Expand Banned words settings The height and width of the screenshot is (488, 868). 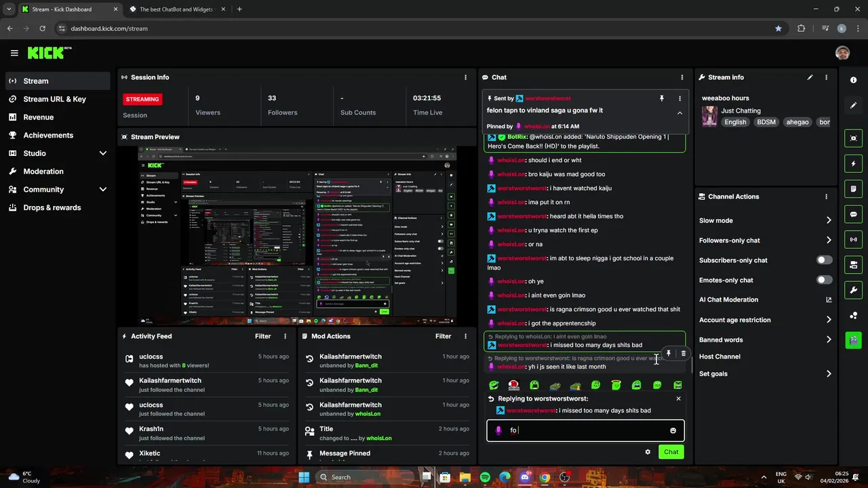[x=828, y=340]
